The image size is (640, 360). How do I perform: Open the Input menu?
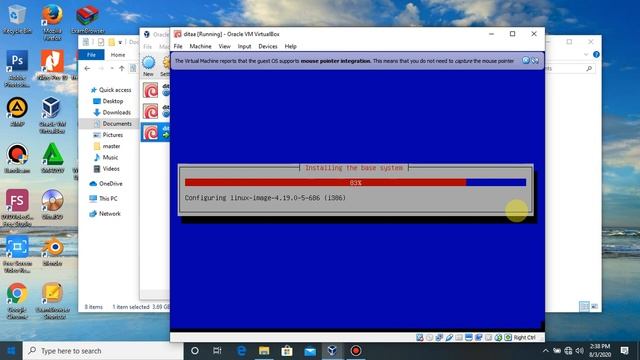pos(244,47)
